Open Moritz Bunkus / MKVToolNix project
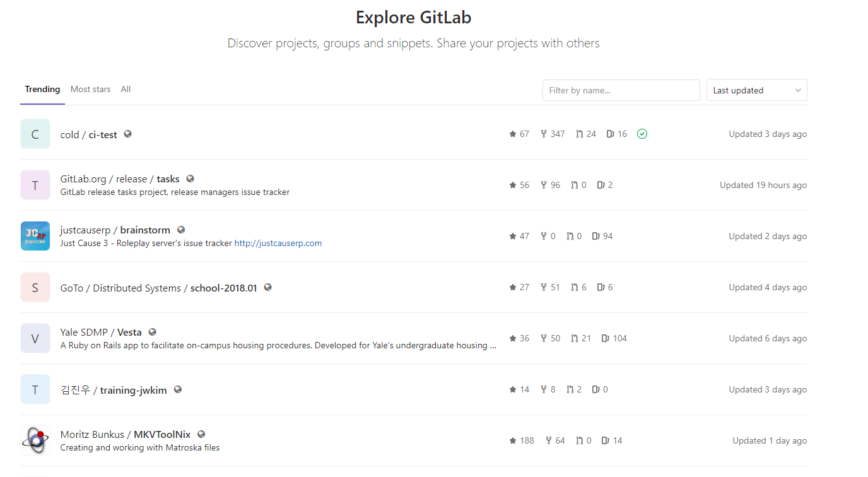The image size is (868, 477). coord(126,435)
